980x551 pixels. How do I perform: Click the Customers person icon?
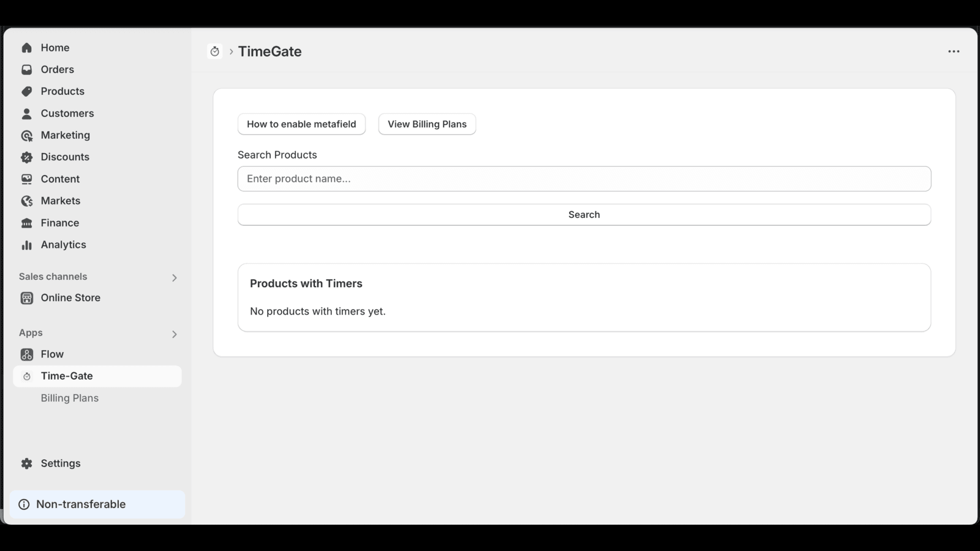tap(26, 113)
